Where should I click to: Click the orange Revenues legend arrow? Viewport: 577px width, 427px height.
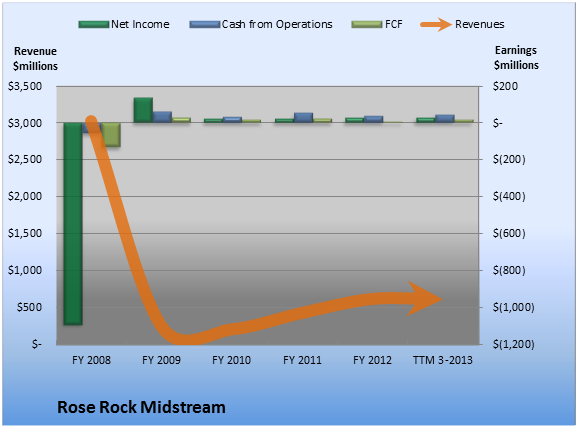[x=436, y=25]
